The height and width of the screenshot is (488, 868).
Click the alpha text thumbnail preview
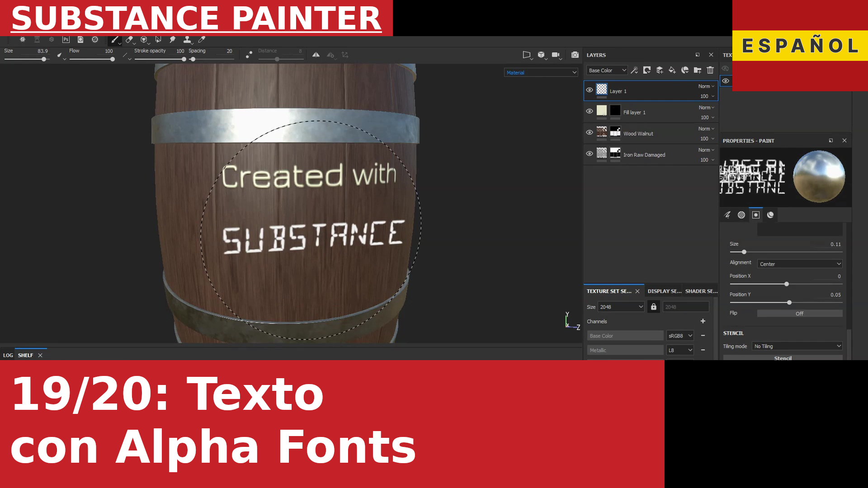coord(752,177)
